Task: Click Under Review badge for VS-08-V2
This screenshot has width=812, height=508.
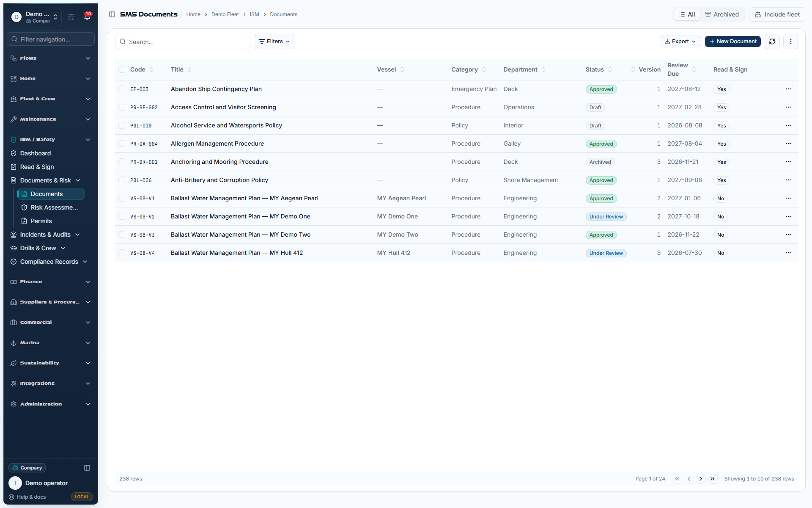Action: pyautogui.click(x=606, y=217)
